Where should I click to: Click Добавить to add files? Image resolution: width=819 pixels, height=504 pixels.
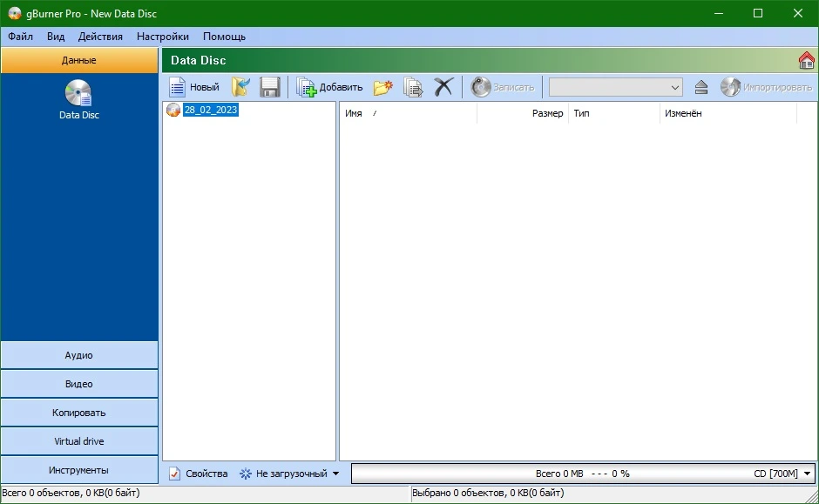tap(329, 87)
